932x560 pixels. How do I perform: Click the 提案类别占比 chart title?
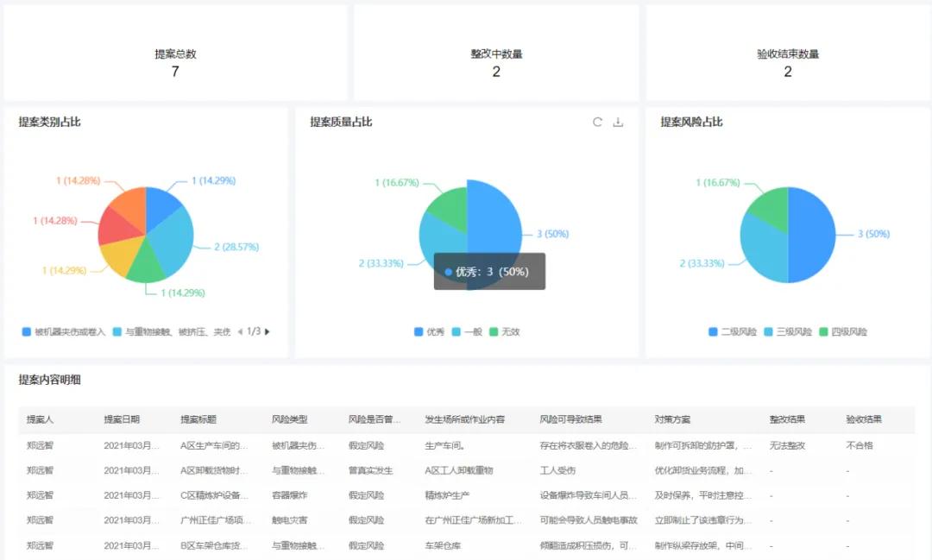49,122
